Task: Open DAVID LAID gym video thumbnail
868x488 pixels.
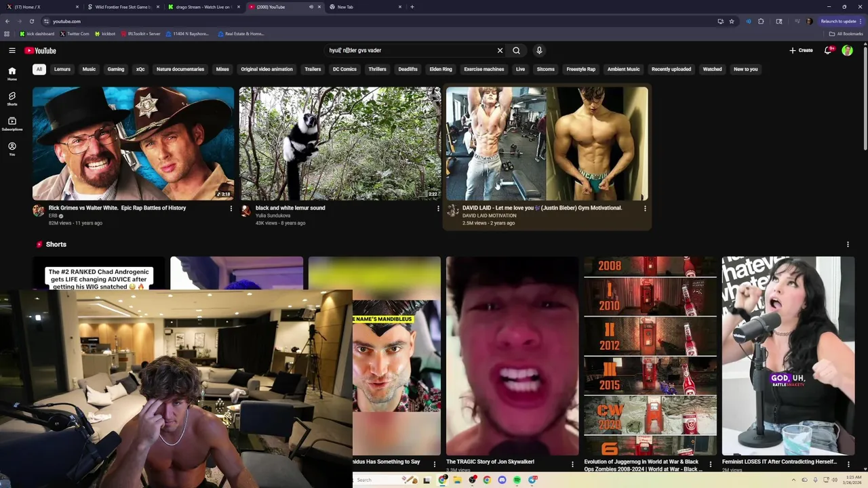Action: point(547,143)
